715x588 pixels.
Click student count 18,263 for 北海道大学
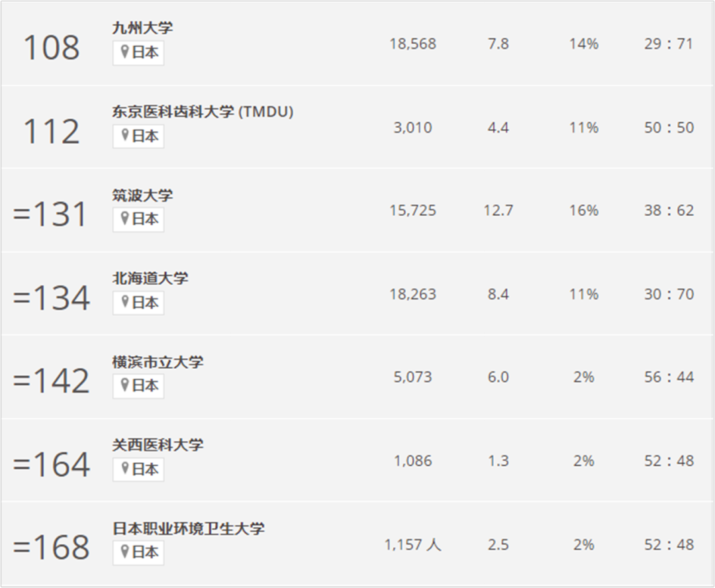412,294
